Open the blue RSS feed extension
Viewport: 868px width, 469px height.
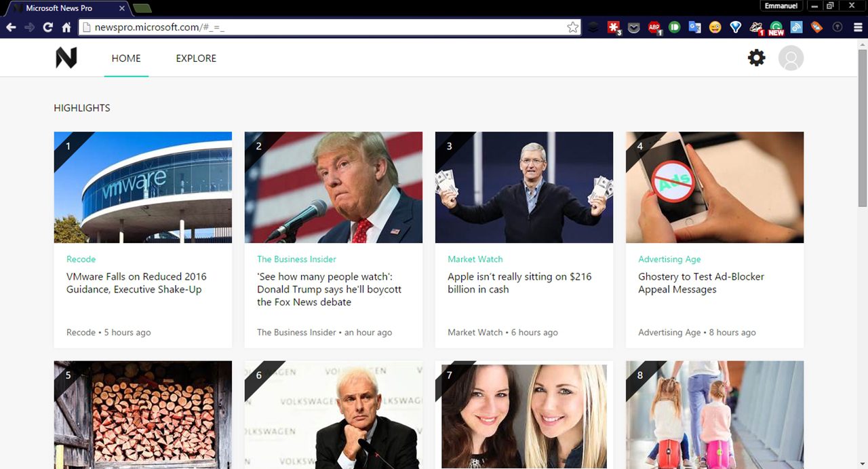pyautogui.click(x=797, y=27)
